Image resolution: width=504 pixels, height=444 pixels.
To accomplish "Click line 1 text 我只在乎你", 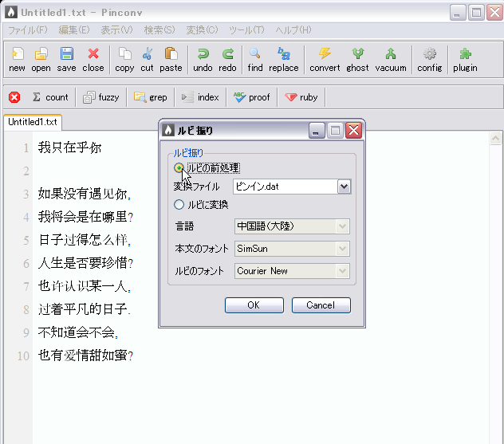I will 69,147.
